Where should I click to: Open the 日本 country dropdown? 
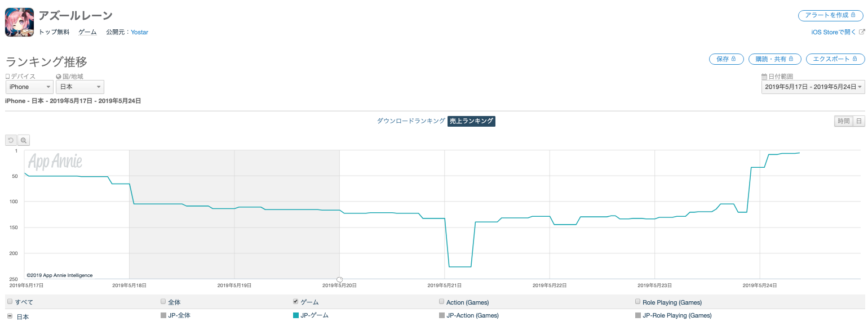79,87
